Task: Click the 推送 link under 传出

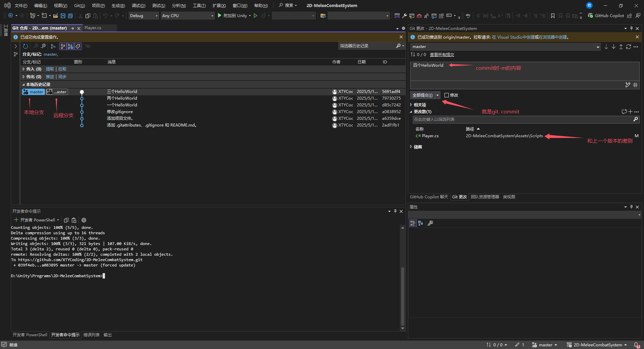Action: point(50,77)
